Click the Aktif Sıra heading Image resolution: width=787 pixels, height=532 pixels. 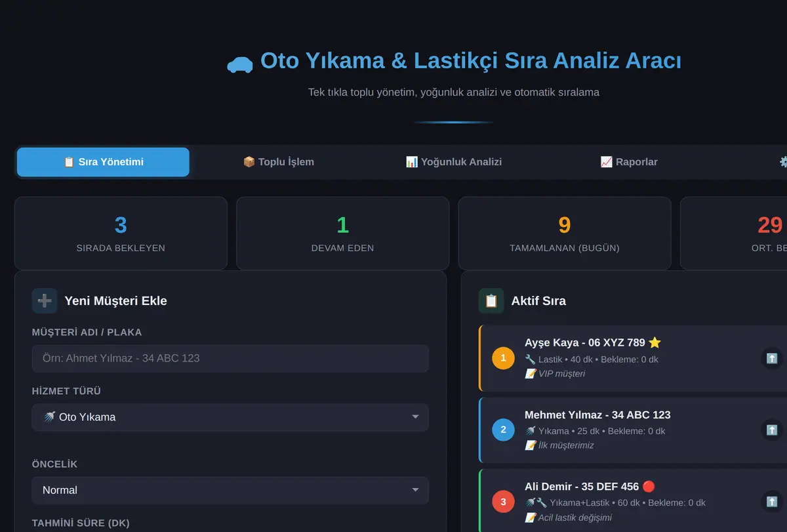click(538, 301)
